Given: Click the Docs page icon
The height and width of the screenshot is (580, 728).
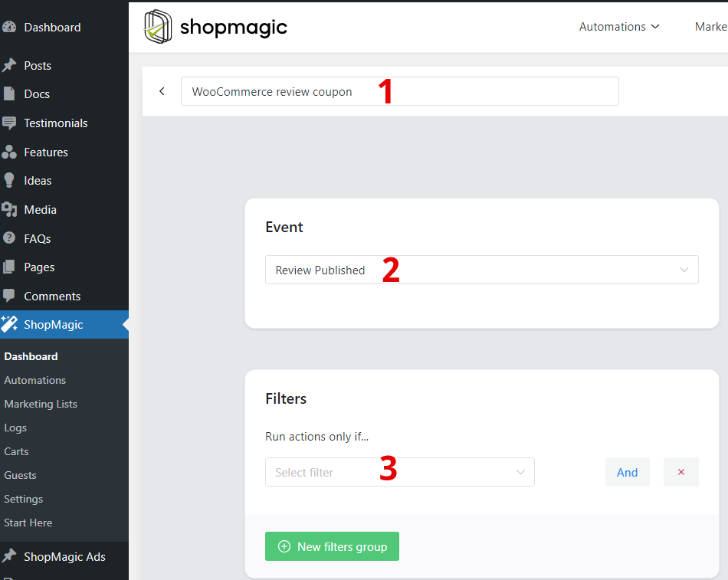Looking at the screenshot, I should [x=9, y=93].
